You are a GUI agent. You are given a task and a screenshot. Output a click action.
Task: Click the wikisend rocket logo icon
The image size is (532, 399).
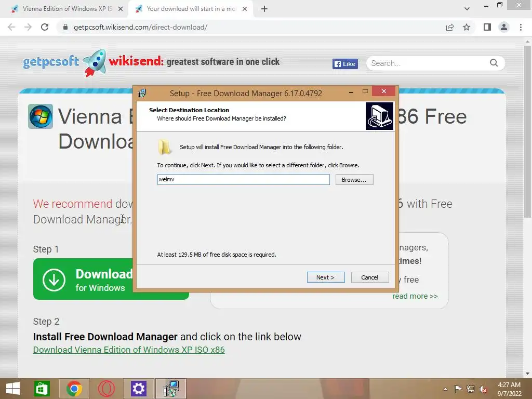pos(95,63)
